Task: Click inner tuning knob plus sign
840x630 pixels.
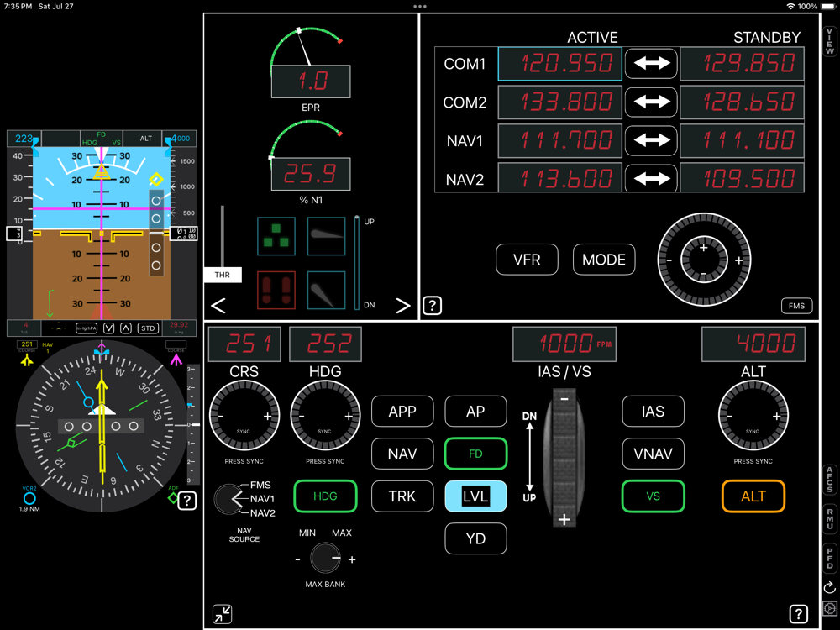Action: click(703, 248)
